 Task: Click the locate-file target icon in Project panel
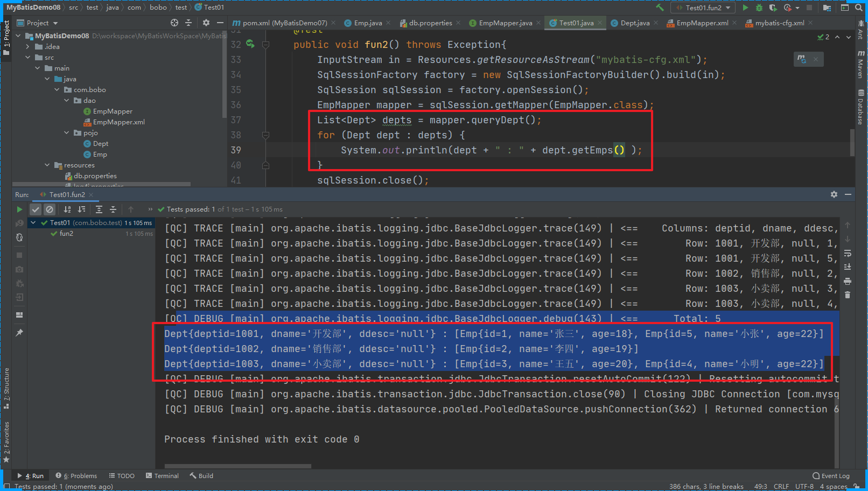click(x=174, y=23)
